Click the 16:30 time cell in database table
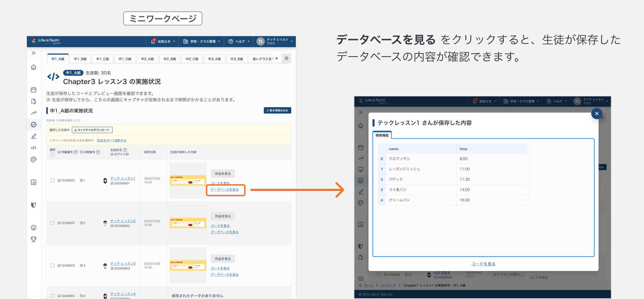Screen dimensions: 644x299 coord(493,200)
